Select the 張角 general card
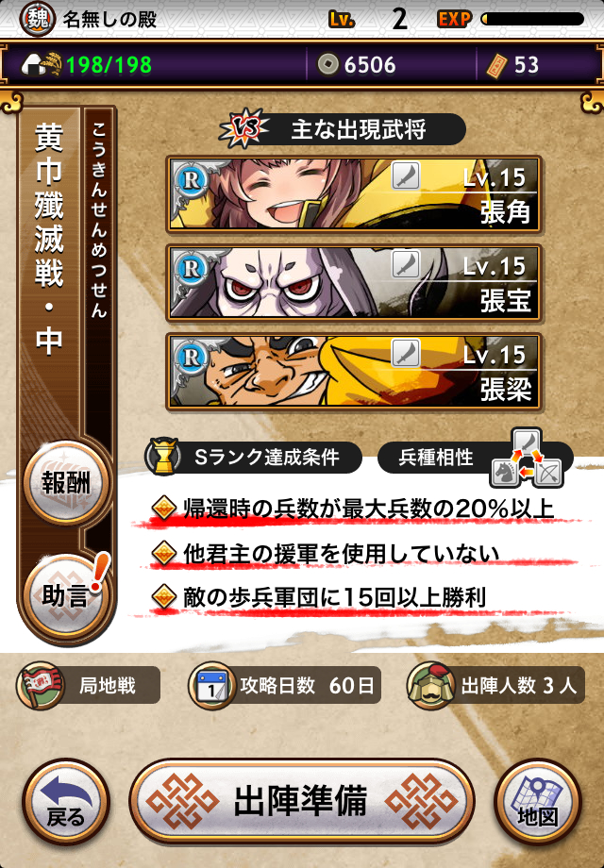This screenshot has width=604, height=868. [x=354, y=193]
